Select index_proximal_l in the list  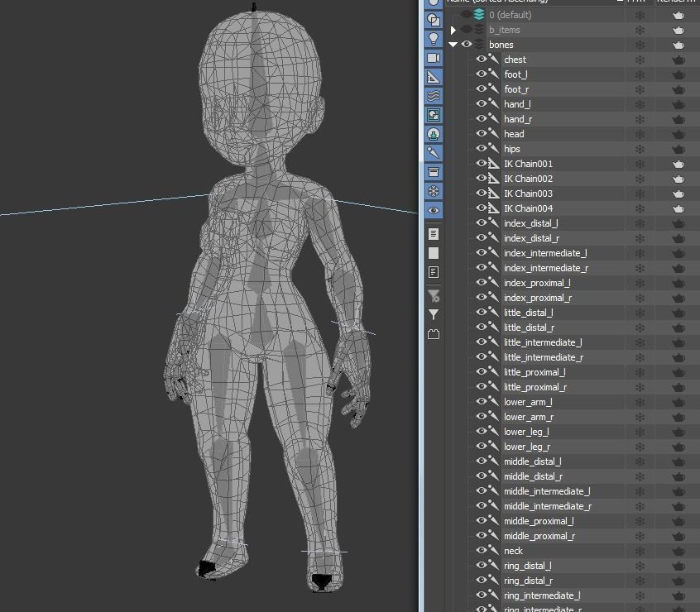(x=537, y=283)
